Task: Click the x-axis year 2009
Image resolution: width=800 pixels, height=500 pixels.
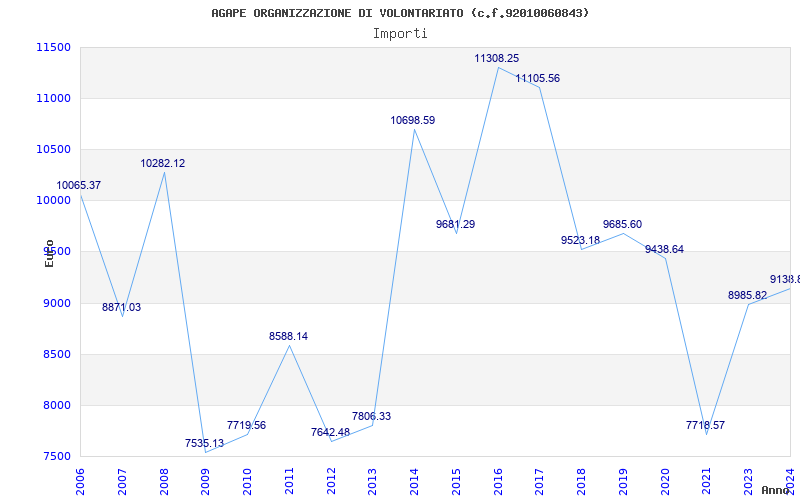Action: (x=206, y=482)
